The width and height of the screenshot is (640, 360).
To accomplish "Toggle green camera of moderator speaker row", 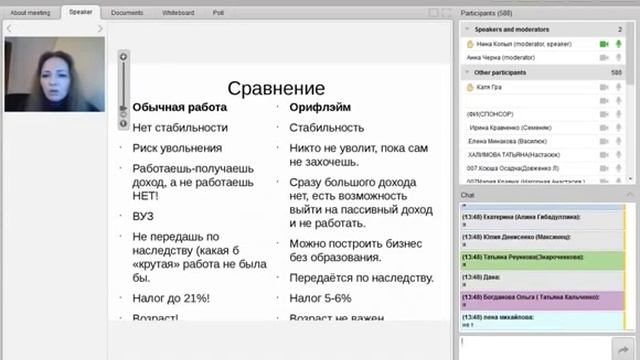I will pos(604,44).
